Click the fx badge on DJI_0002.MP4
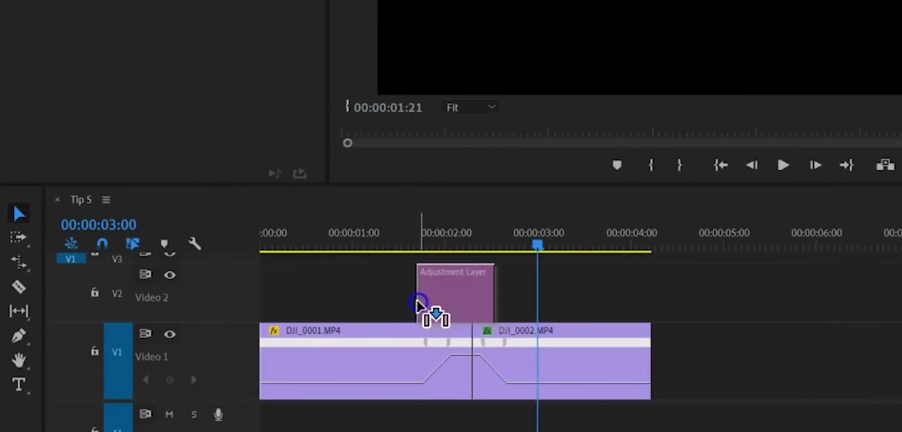 pyautogui.click(x=487, y=331)
